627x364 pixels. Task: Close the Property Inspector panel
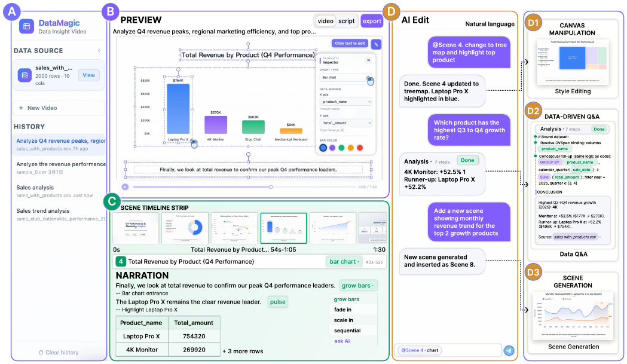pyautogui.click(x=368, y=60)
